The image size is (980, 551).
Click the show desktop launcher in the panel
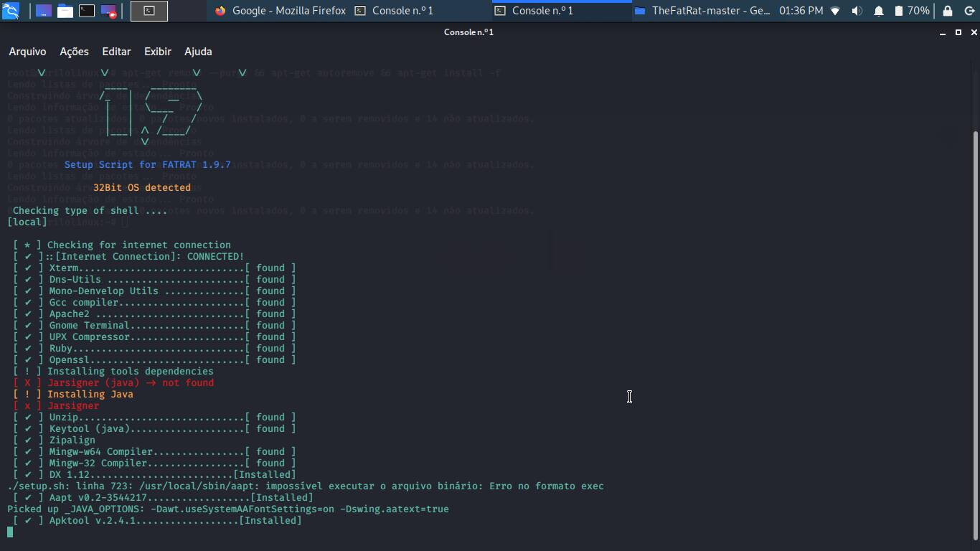(44, 11)
